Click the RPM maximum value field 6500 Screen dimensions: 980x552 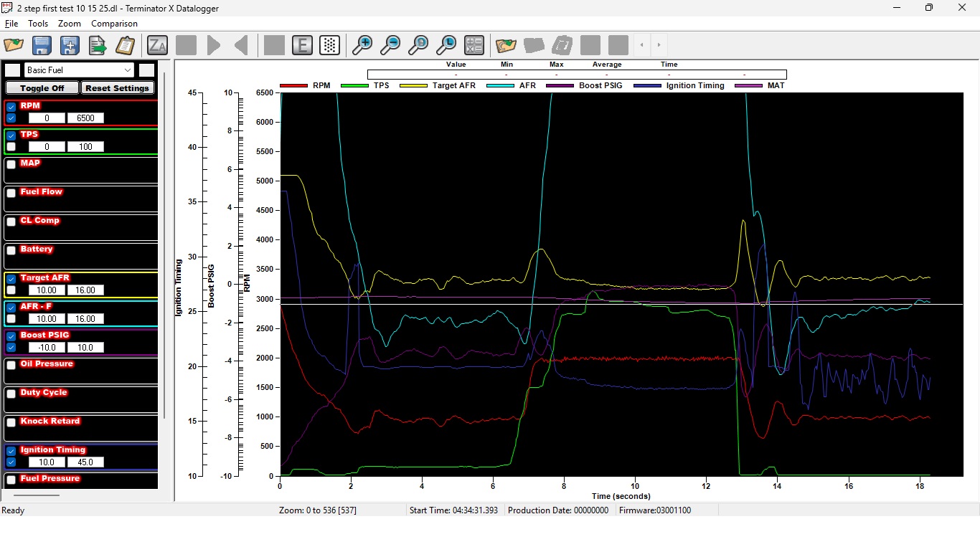[85, 118]
